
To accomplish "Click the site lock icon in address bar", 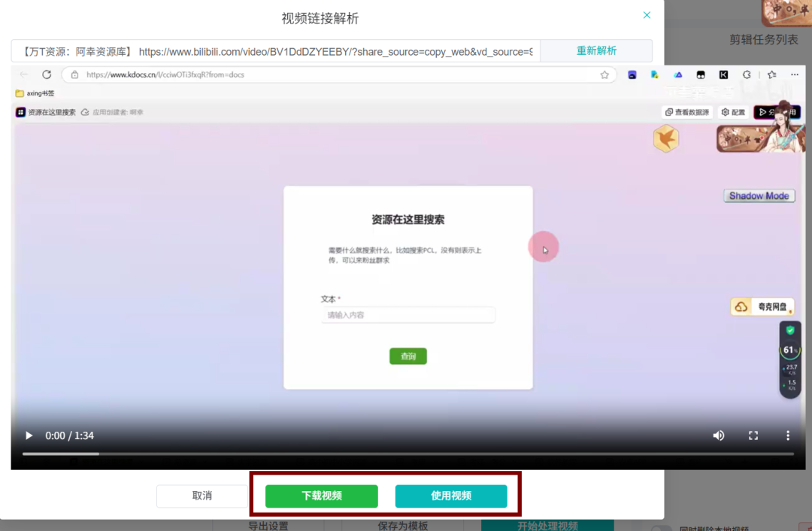I will tap(74, 74).
